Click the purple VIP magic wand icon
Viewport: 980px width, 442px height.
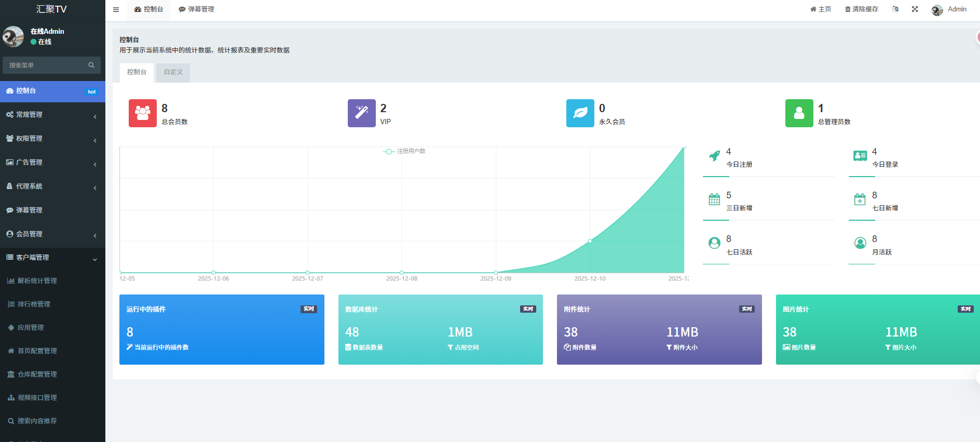coord(361,113)
